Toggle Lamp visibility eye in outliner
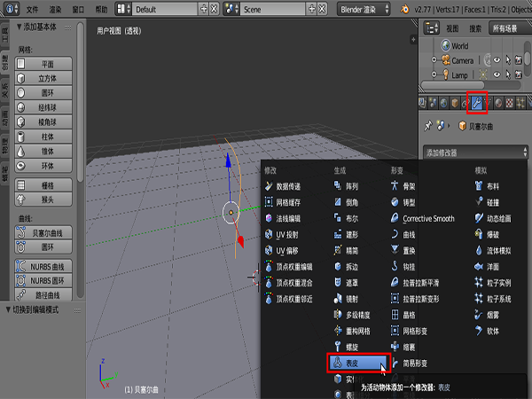The height and width of the screenshot is (399, 532). point(497,75)
